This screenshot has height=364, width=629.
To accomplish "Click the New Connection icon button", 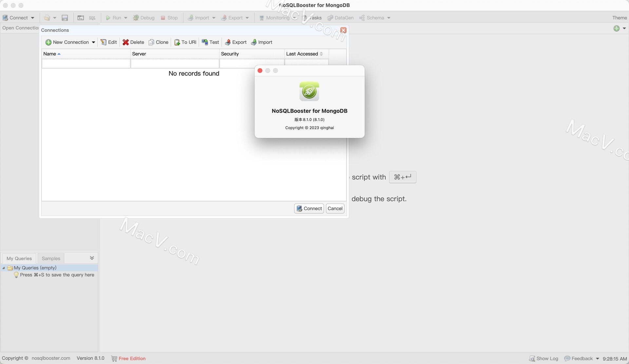I will [x=48, y=42].
